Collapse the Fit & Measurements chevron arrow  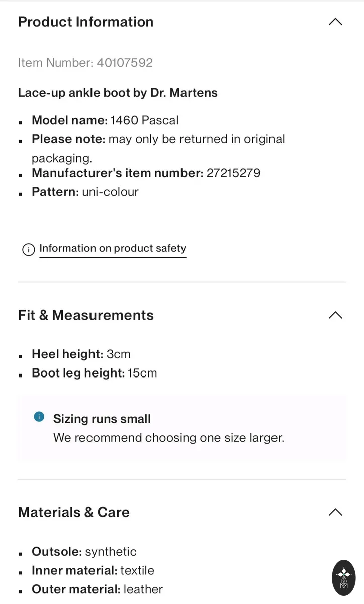335,315
